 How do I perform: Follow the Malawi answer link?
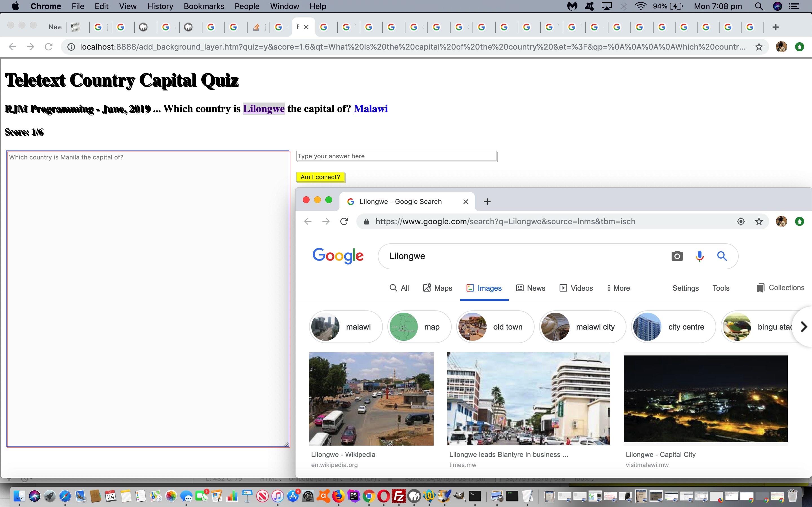[x=370, y=109]
